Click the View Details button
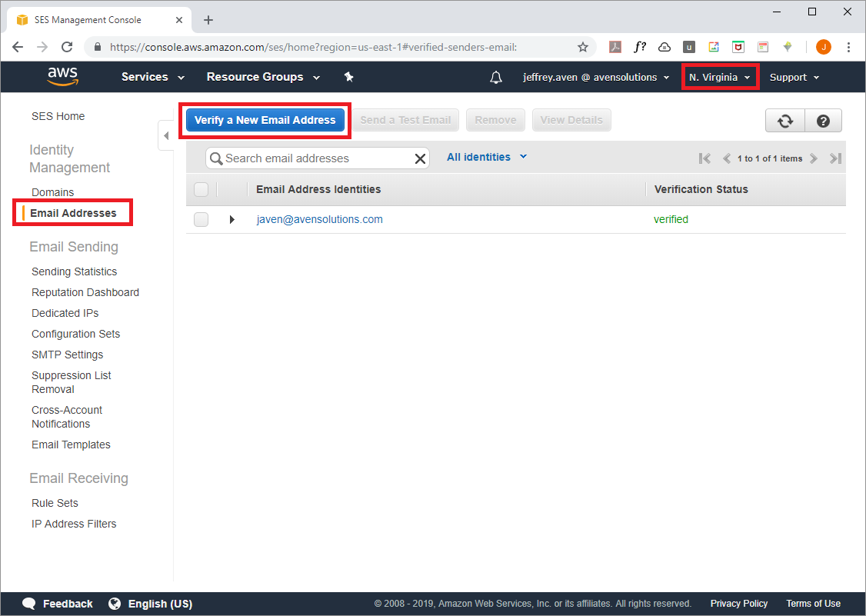This screenshot has height=616, width=866. [x=571, y=120]
